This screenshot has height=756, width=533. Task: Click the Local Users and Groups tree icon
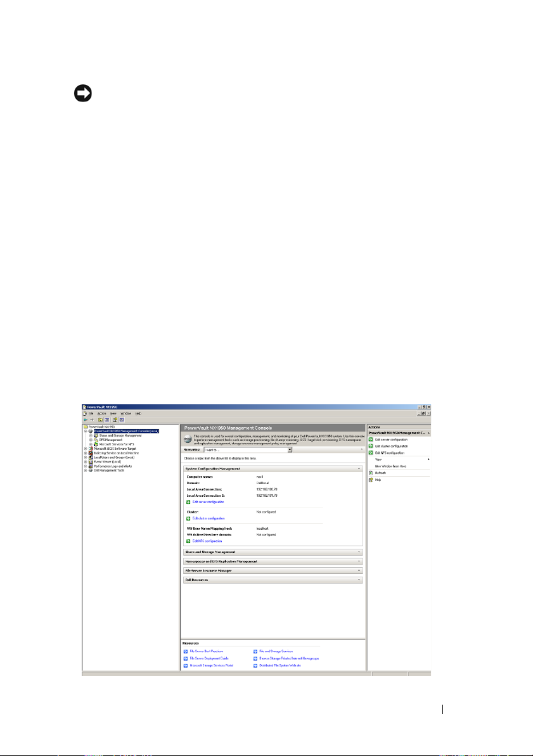pyautogui.click(x=91, y=457)
